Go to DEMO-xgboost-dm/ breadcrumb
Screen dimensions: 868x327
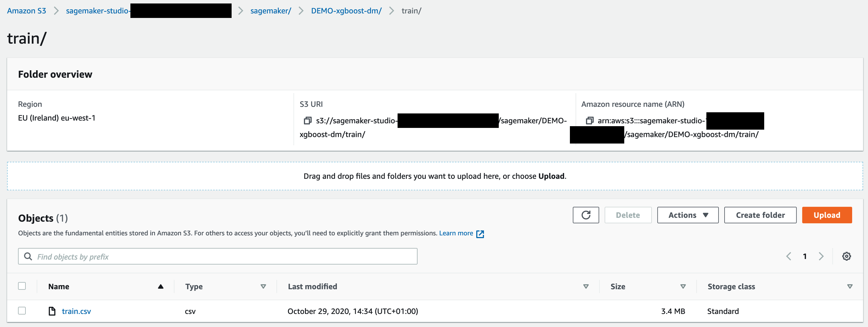(x=346, y=11)
